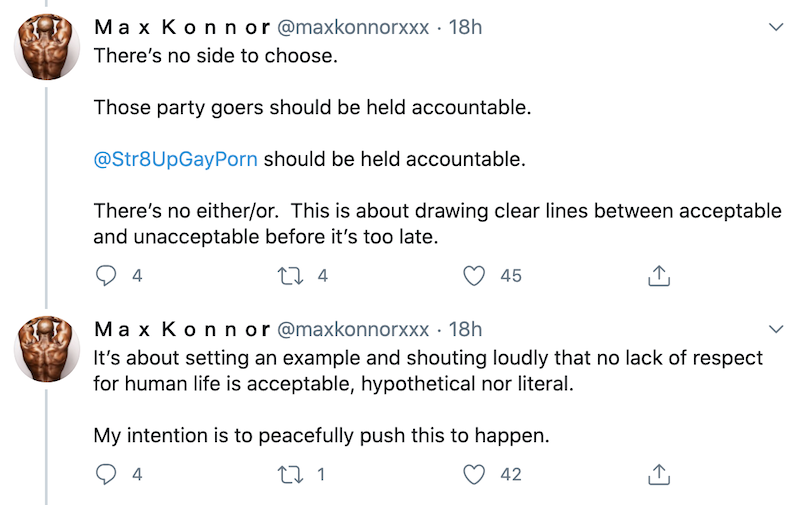Image resolution: width=800 pixels, height=505 pixels.
Task: Expand second tweet's chevron options menu
Action: click(x=774, y=328)
